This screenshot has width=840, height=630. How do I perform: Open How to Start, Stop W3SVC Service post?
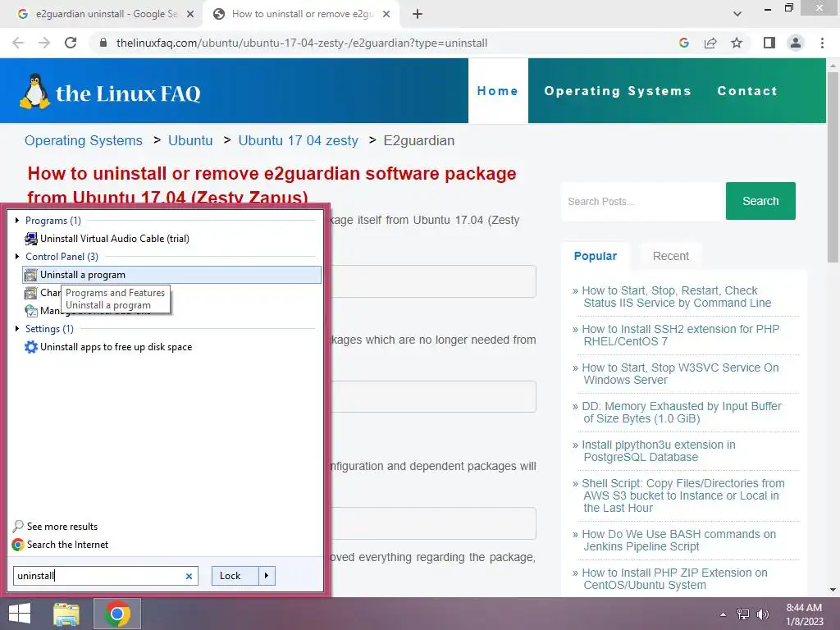pos(680,374)
